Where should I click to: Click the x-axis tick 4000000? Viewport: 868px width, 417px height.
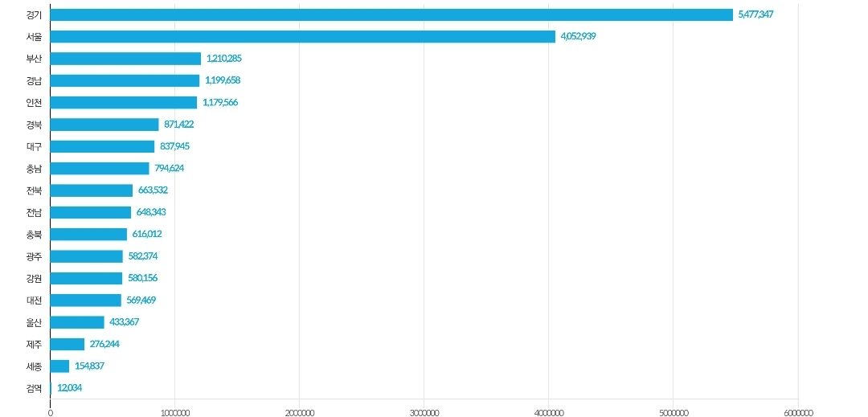pos(549,412)
